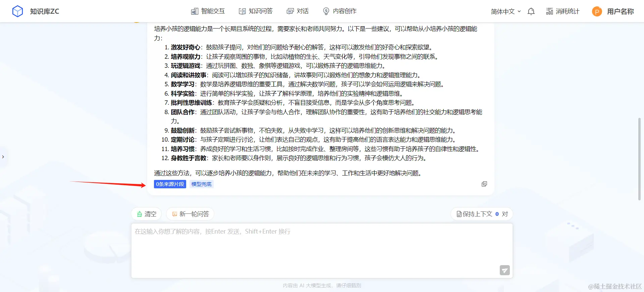Expand the left sidebar chevron
The height and width of the screenshot is (292, 644).
[x=3, y=157]
